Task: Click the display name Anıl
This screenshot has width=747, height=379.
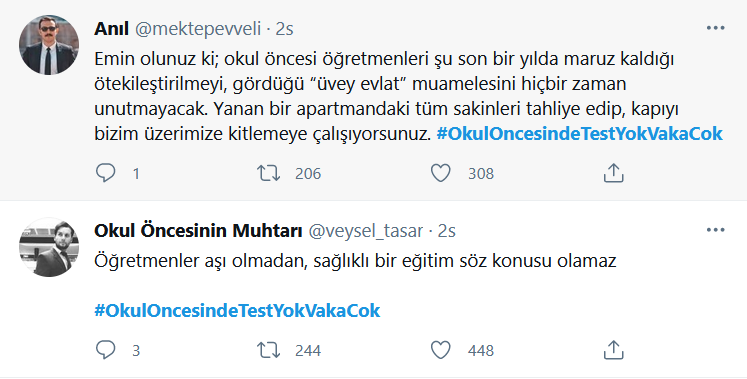Action: click(x=111, y=29)
